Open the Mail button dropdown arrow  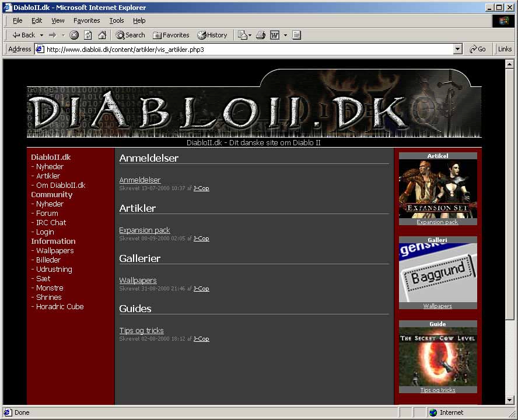pos(250,35)
